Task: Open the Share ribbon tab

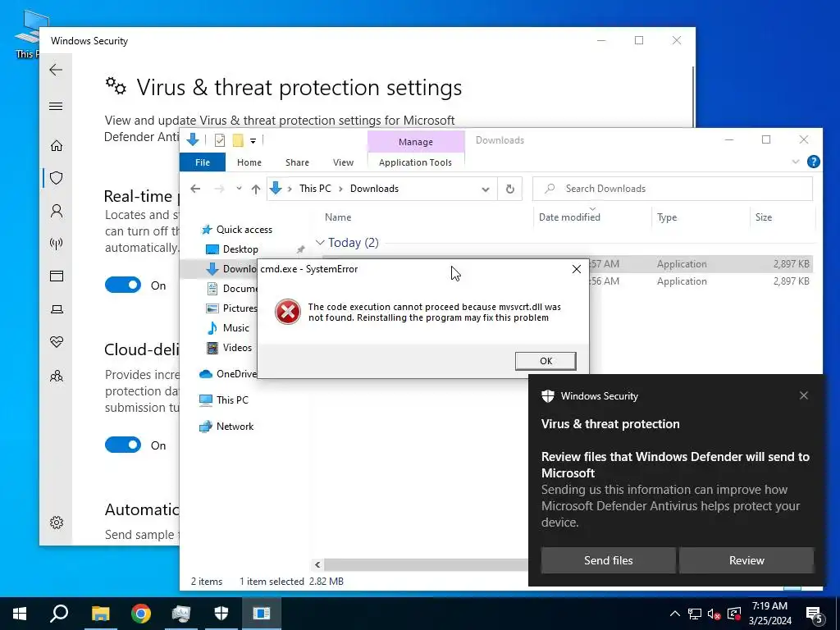Action: [x=297, y=162]
